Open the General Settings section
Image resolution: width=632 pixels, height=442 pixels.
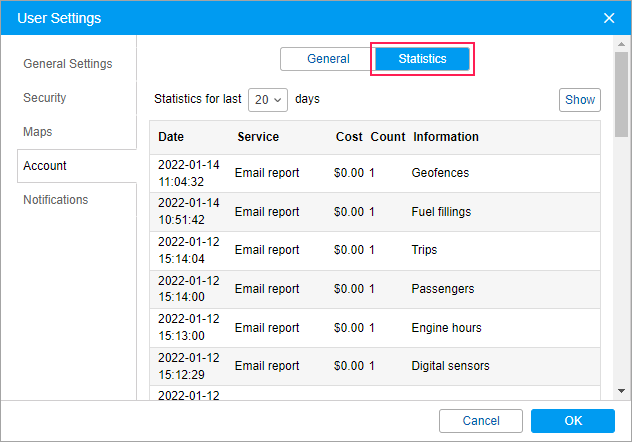click(68, 64)
